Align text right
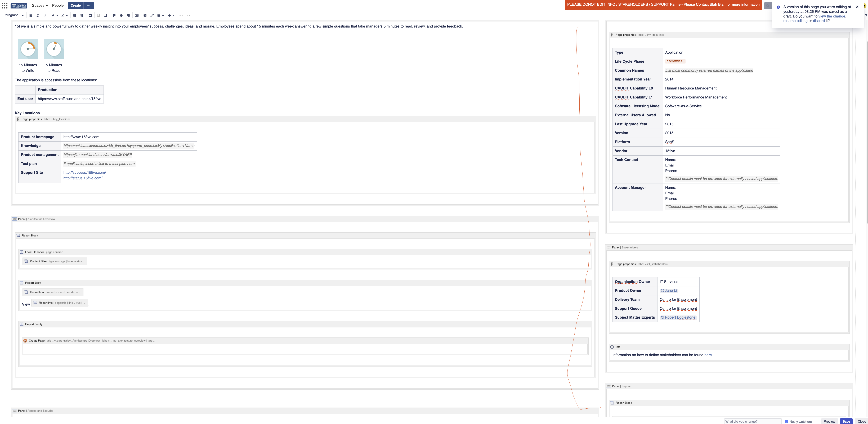Screen dimensions: 868x424 click(x=128, y=16)
